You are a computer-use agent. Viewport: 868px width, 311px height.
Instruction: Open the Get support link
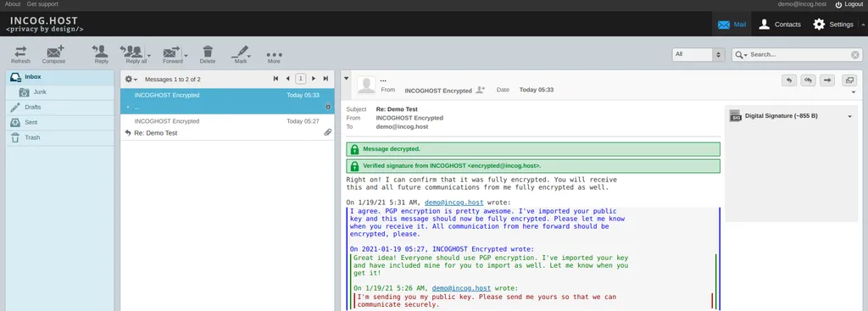tap(42, 4)
